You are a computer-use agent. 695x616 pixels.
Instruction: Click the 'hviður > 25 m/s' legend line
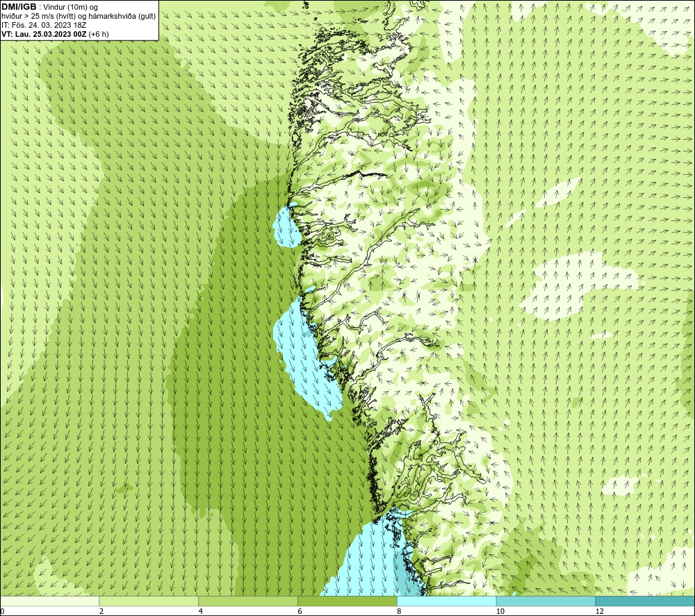(x=79, y=17)
